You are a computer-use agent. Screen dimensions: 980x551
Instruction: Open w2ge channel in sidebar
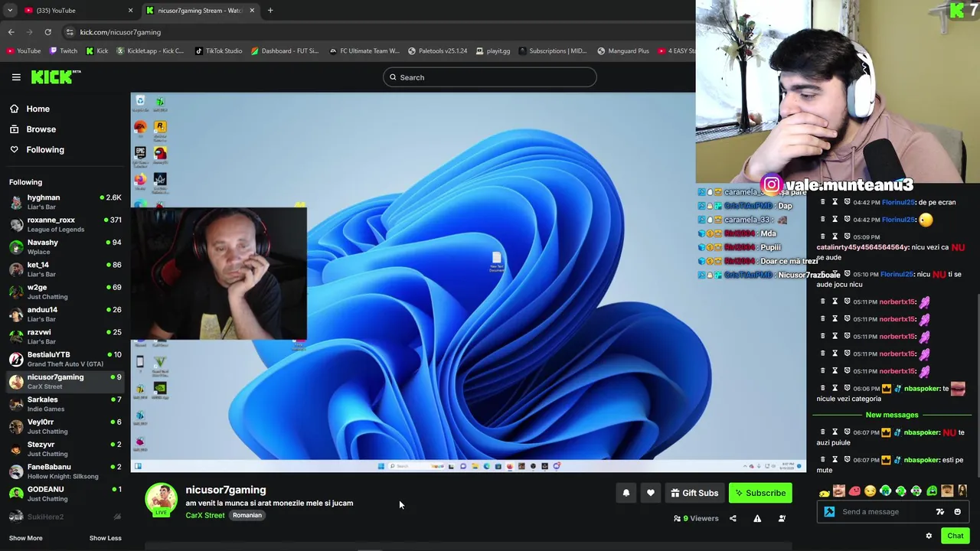65,292
